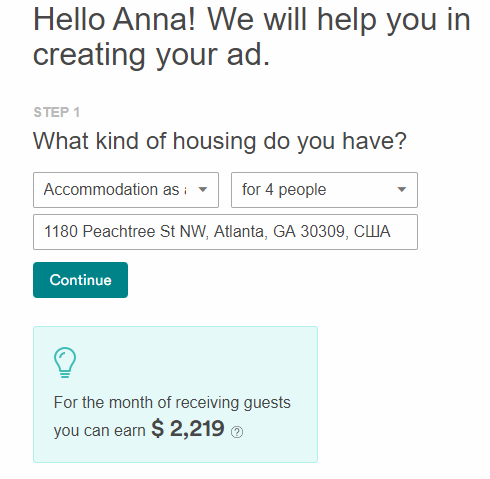Open the Accommodation type dropdown

[126, 190]
